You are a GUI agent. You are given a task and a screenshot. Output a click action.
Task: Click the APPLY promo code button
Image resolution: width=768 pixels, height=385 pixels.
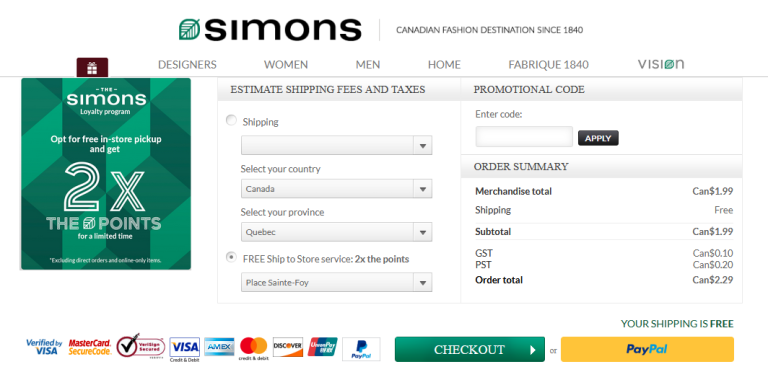point(598,138)
